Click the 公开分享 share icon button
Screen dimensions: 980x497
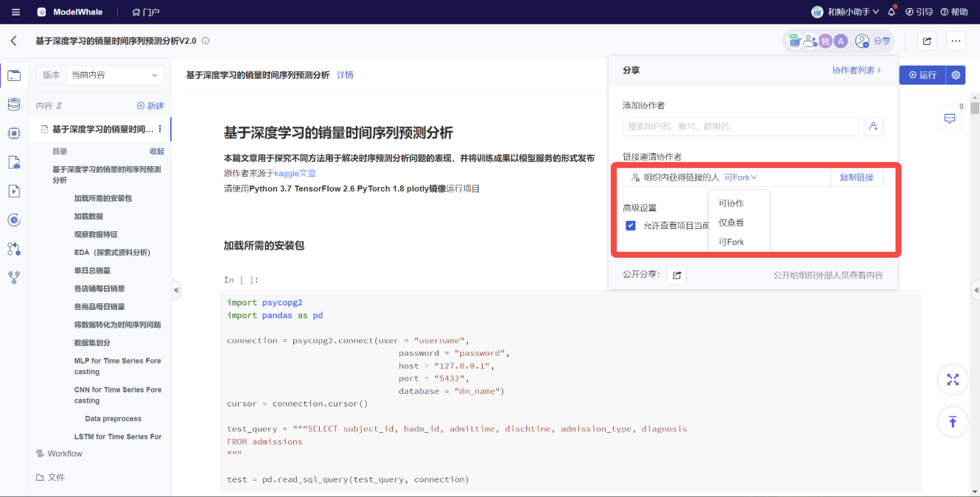point(676,275)
